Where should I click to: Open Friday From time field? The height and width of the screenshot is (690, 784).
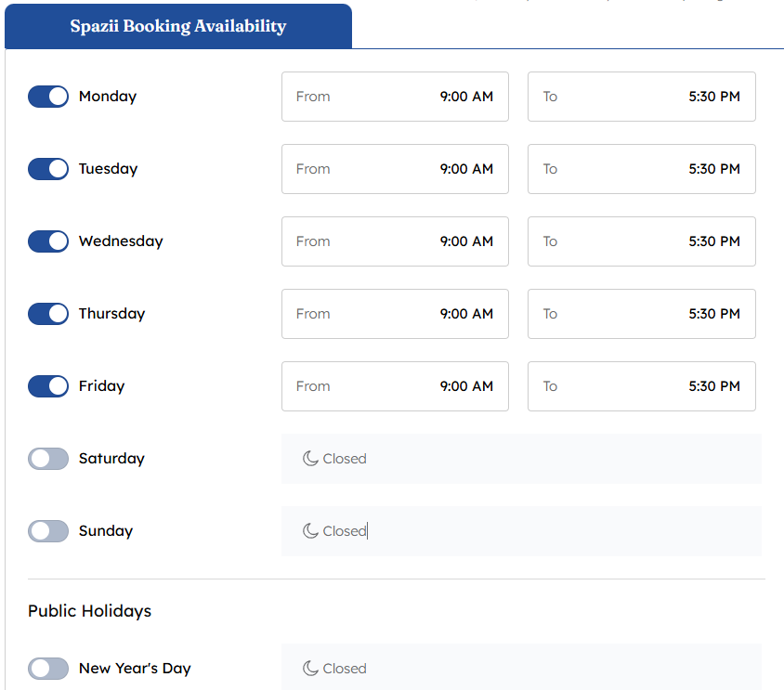395,386
